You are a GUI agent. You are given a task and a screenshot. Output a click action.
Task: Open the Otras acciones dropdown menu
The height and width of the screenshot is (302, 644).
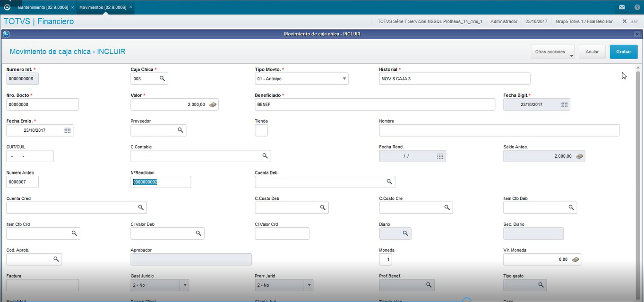552,52
